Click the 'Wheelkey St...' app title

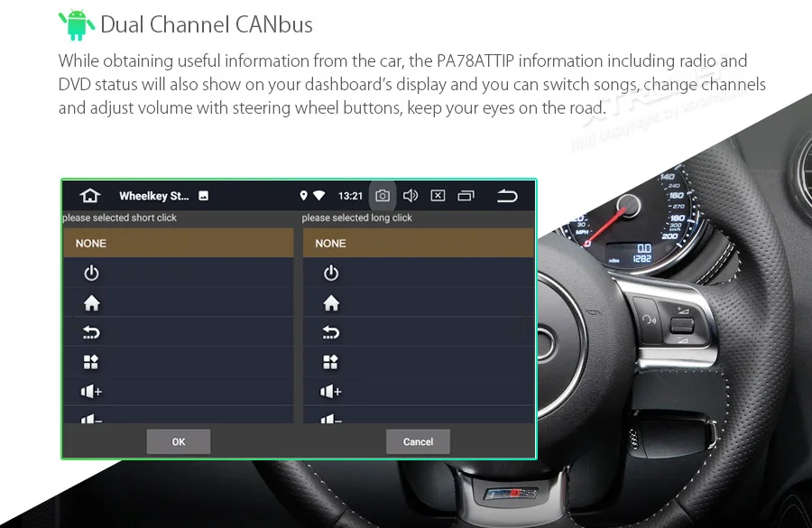pos(153,196)
